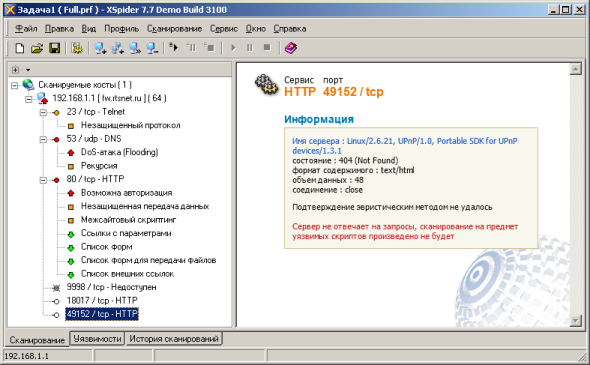The width and height of the screenshot is (590, 365).
Task: Open the Файл menu
Action: click(26, 29)
